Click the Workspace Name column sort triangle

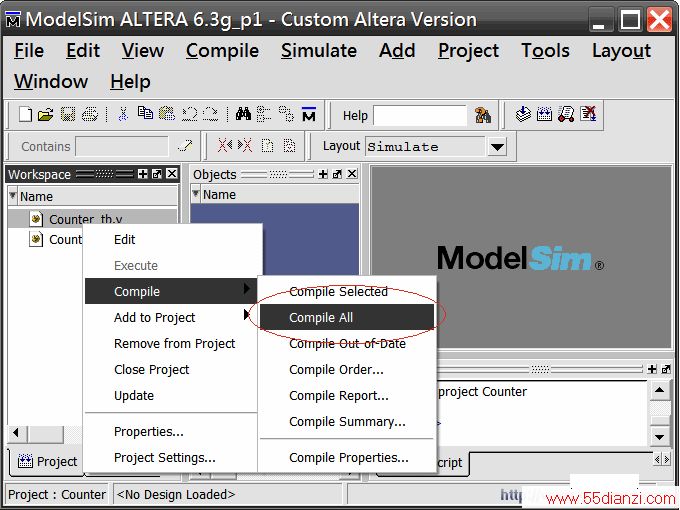13,195
